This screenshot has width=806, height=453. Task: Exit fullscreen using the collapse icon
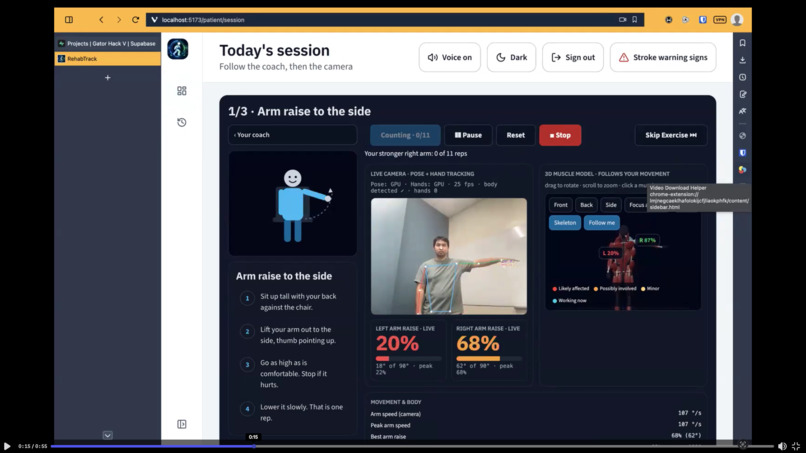796,446
